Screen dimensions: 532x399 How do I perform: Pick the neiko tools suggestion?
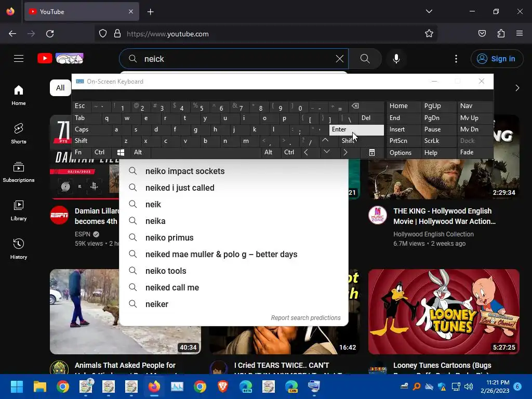pos(234,271)
